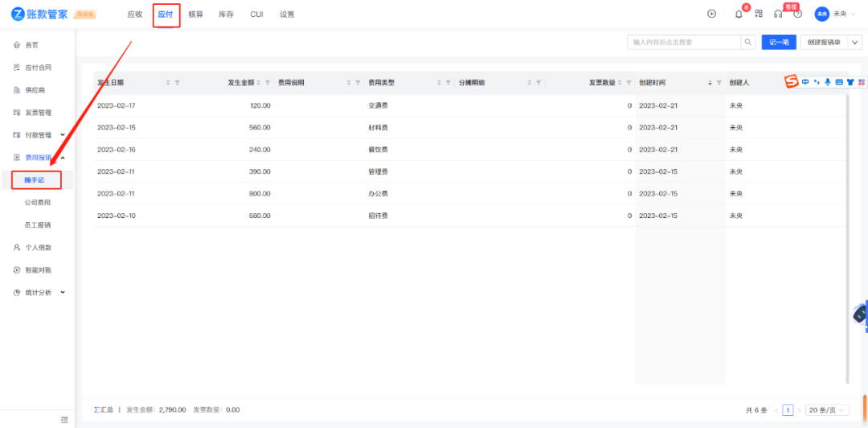Screen dimensions: 868x428
Task: Open the 未央 user account dropdown
Action: click(852, 14)
